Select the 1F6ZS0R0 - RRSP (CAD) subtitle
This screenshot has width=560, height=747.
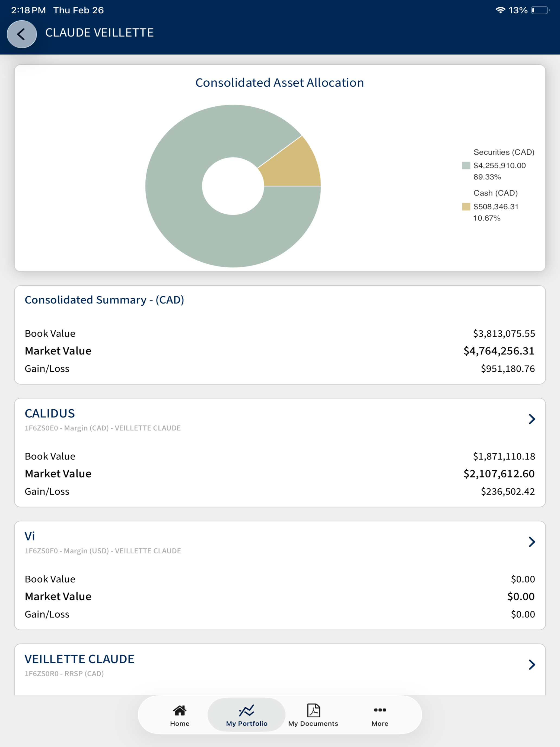pos(64,674)
